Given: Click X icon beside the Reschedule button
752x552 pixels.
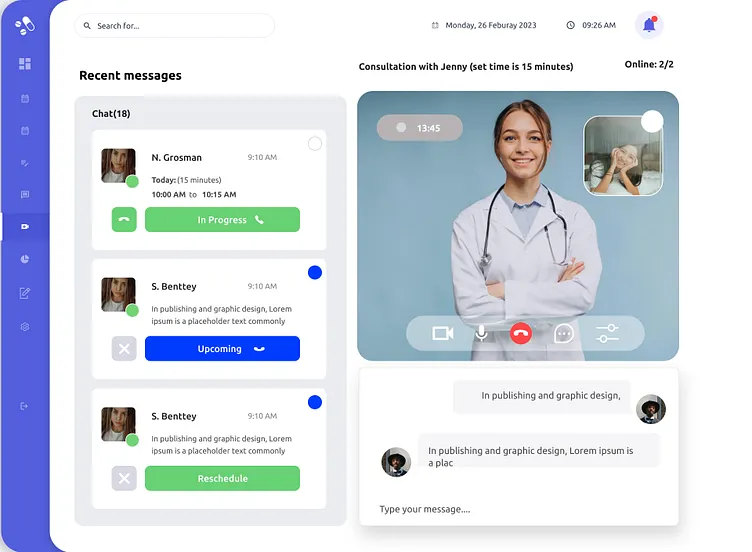Looking at the screenshot, I should [124, 478].
